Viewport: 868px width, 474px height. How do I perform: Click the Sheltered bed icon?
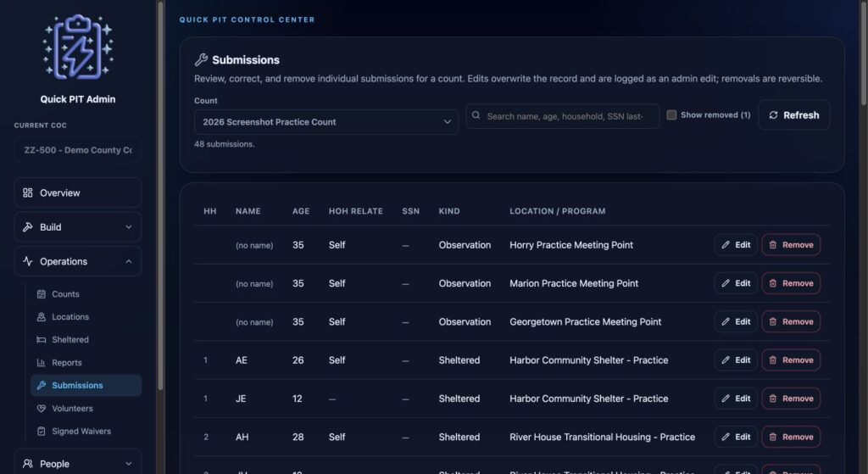pyautogui.click(x=41, y=339)
